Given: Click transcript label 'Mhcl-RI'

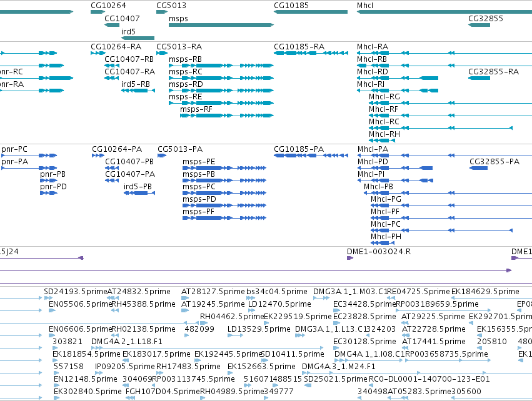Looking at the screenshot, I should coord(371,84).
